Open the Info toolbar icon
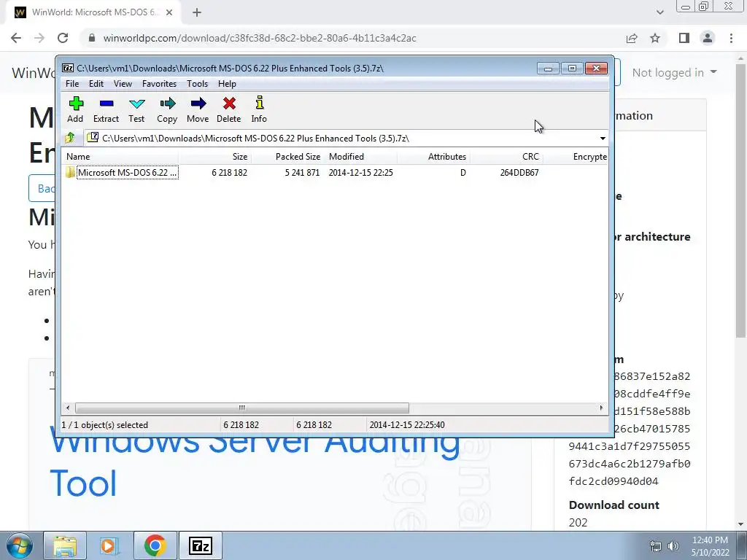747x560 pixels. [259, 109]
